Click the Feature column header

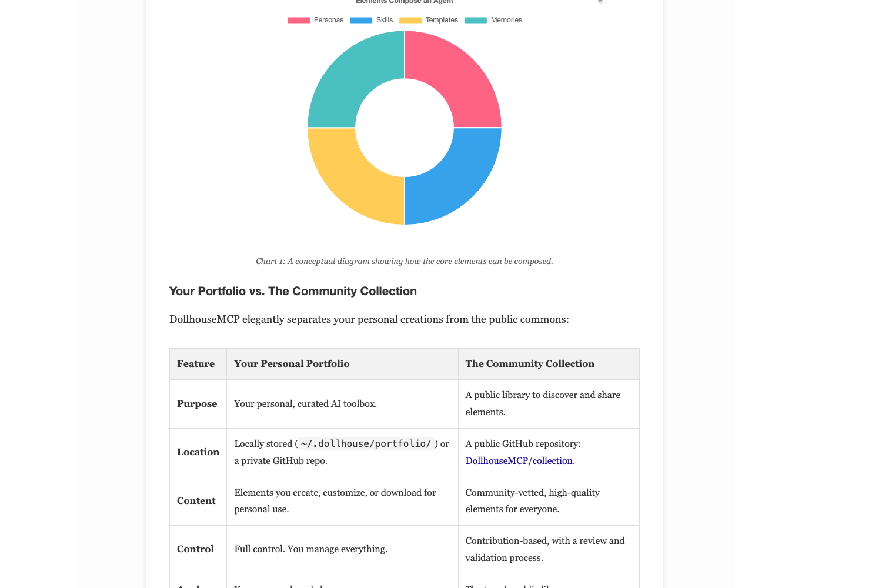pyautogui.click(x=196, y=364)
